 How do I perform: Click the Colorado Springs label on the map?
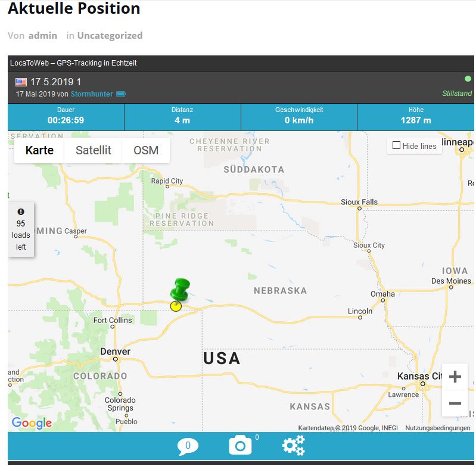coord(120,404)
